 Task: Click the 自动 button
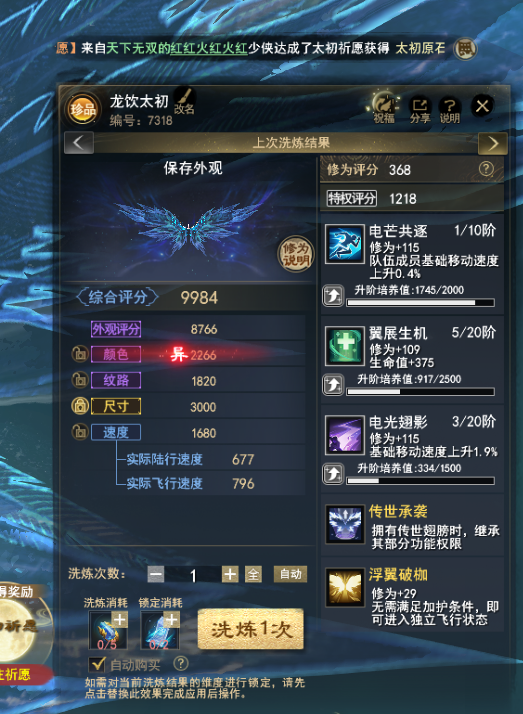pyautogui.click(x=290, y=574)
